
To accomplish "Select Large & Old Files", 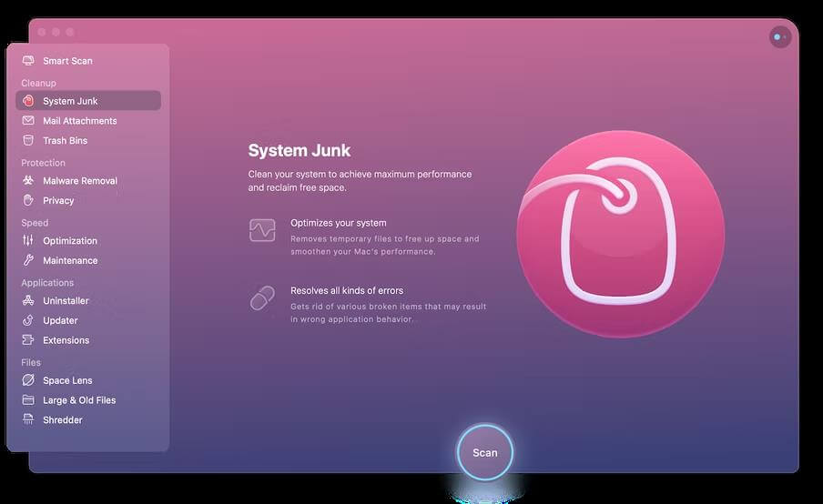I will click(x=78, y=400).
